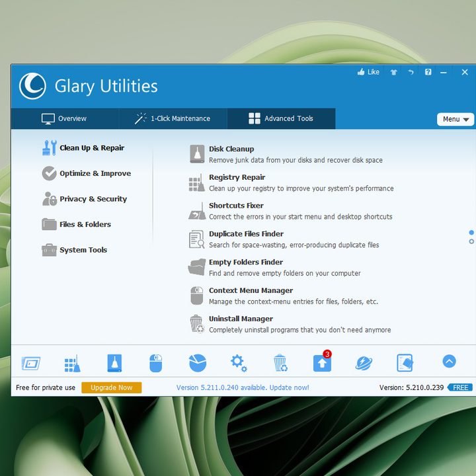Viewport: 476px width, 476px height.
Task: Open trash-bin uninstaller icon in bottom toolbar
Action: 280,363
